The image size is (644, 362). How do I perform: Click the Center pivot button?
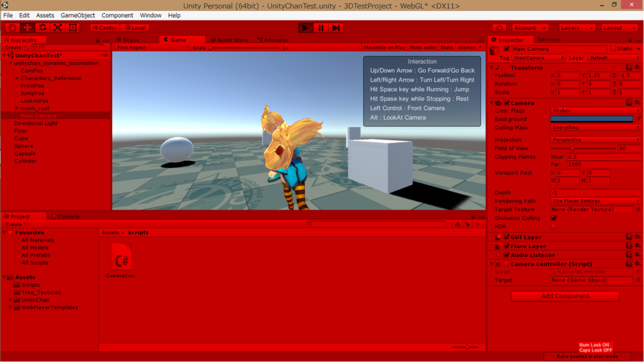[x=105, y=28]
